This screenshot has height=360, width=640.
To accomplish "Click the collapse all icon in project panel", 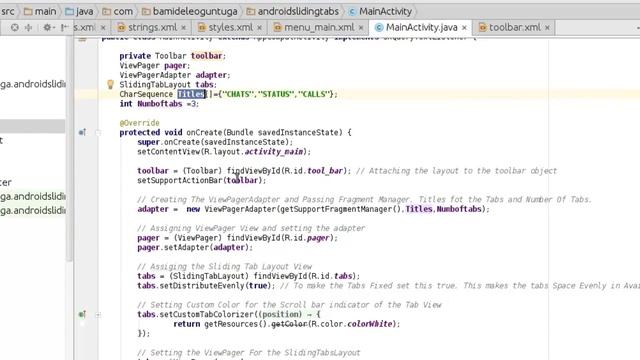I will tap(29, 27).
